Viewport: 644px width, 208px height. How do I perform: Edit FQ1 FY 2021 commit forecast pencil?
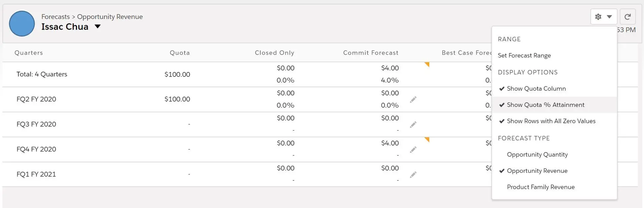click(x=413, y=174)
